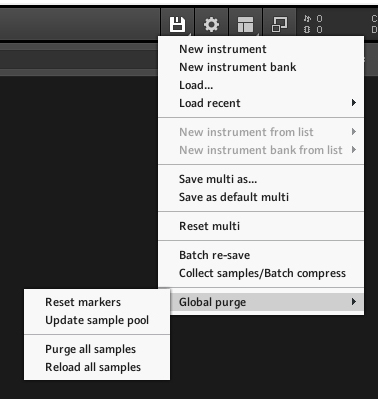Expand New instrument bank from list arrow
The width and height of the screenshot is (378, 399).
[x=354, y=150]
